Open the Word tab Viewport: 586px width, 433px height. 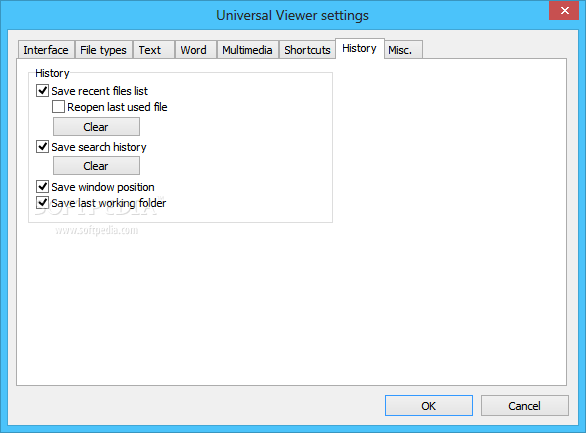[196, 50]
